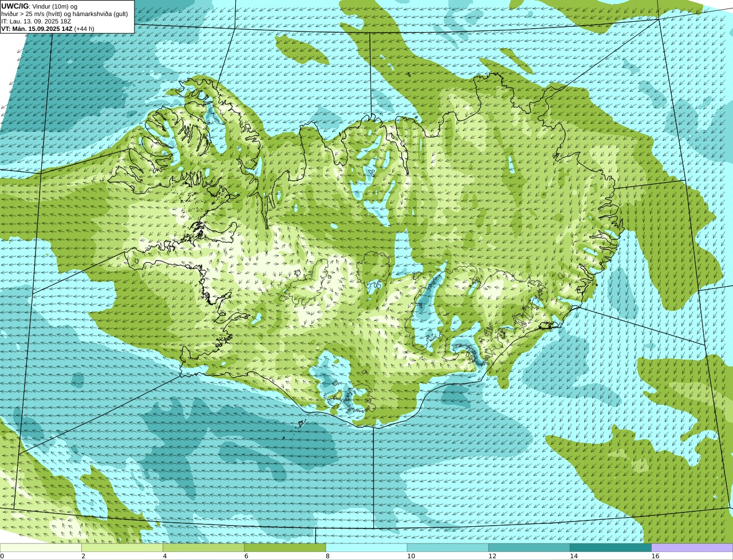
Task: Click the '12' tick label on the legend
Action: 492,556
